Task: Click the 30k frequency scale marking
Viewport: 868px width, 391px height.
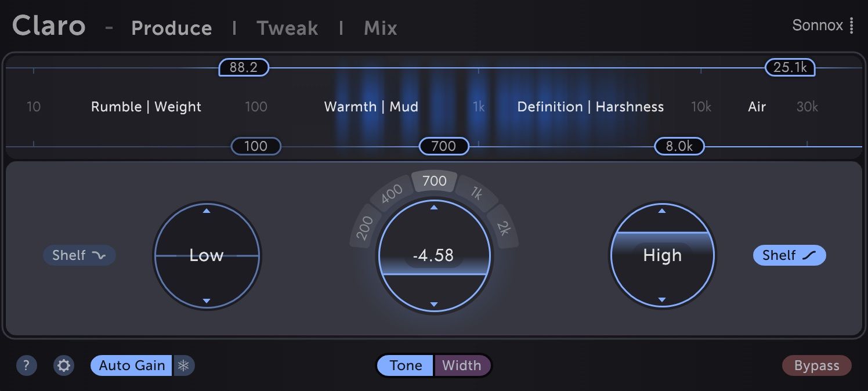Action: click(x=807, y=107)
